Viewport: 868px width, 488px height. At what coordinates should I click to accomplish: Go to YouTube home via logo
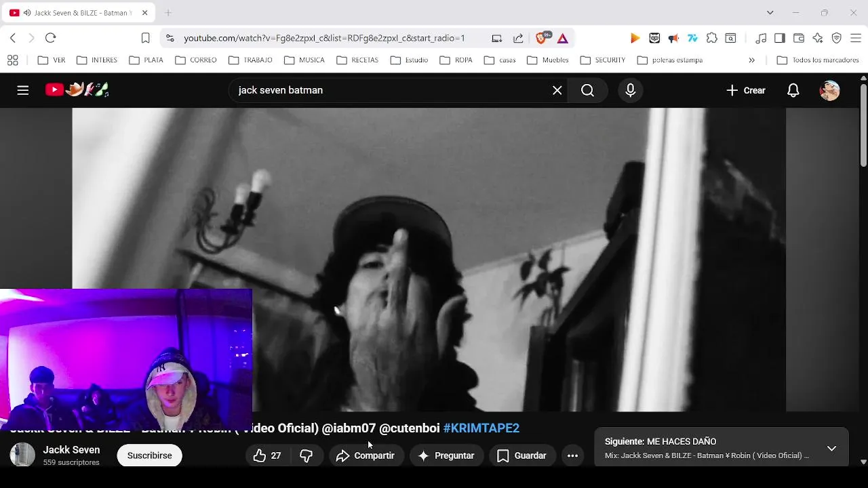coord(77,89)
